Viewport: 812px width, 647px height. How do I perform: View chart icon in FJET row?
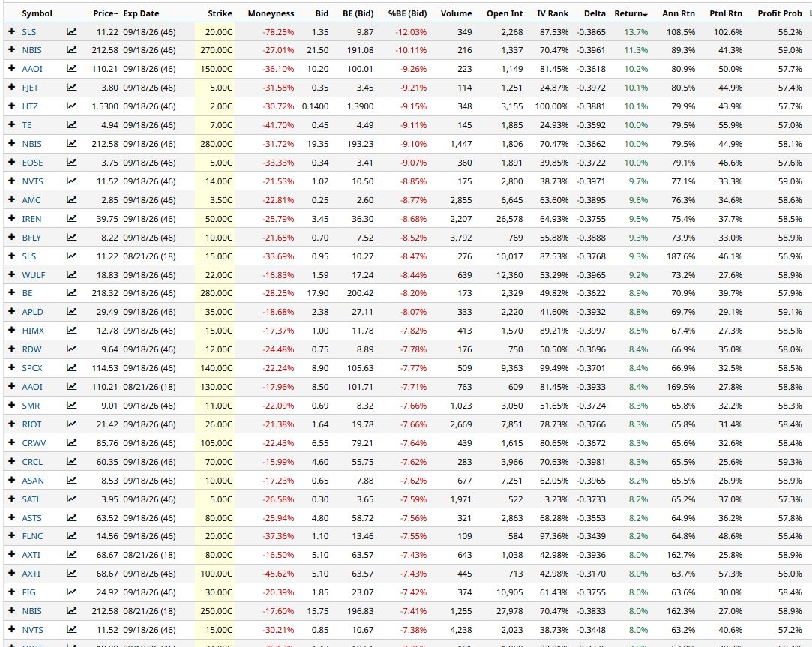72,88
